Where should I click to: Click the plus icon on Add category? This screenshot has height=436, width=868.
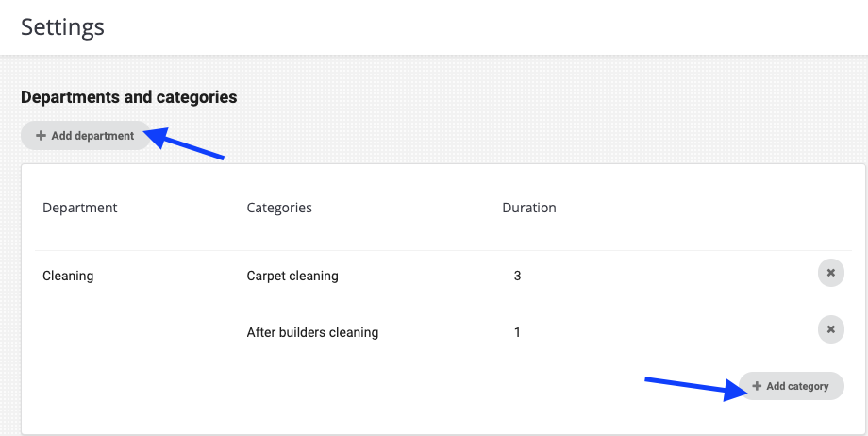[x=757, y=386]
